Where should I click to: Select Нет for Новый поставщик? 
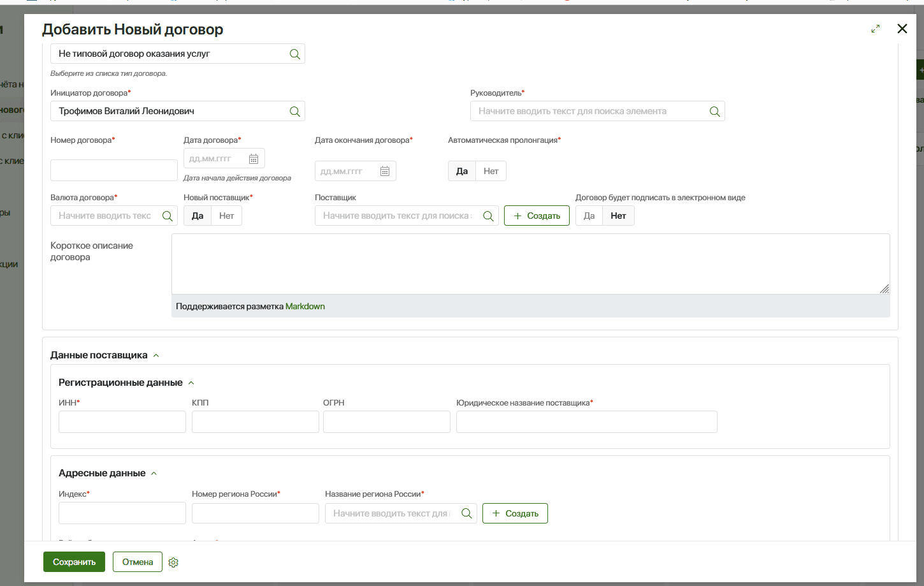(x=226, y=216)
